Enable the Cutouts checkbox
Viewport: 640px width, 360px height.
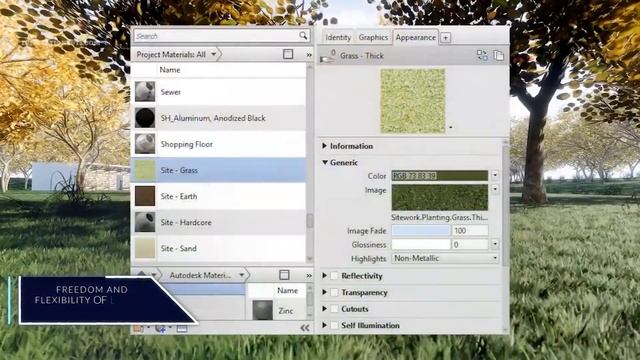[334, 309]
